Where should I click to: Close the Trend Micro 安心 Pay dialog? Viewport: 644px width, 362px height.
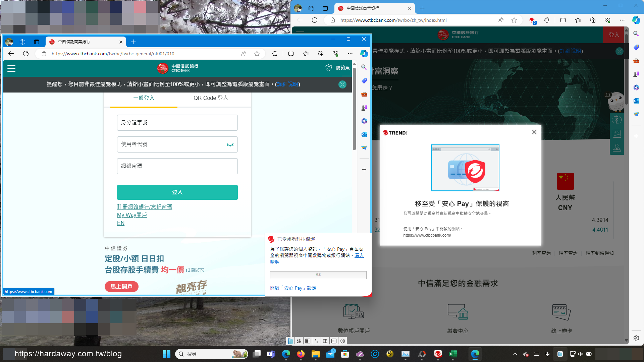[x=534, y=132]
